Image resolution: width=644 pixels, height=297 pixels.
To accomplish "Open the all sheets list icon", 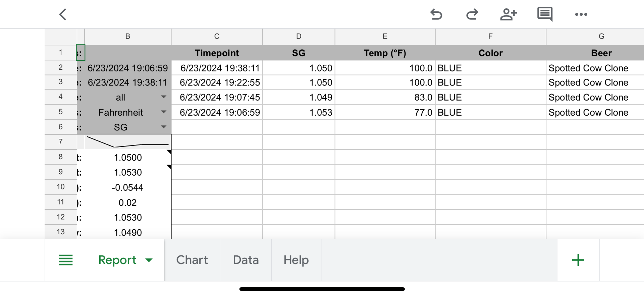I will (66, 260).
